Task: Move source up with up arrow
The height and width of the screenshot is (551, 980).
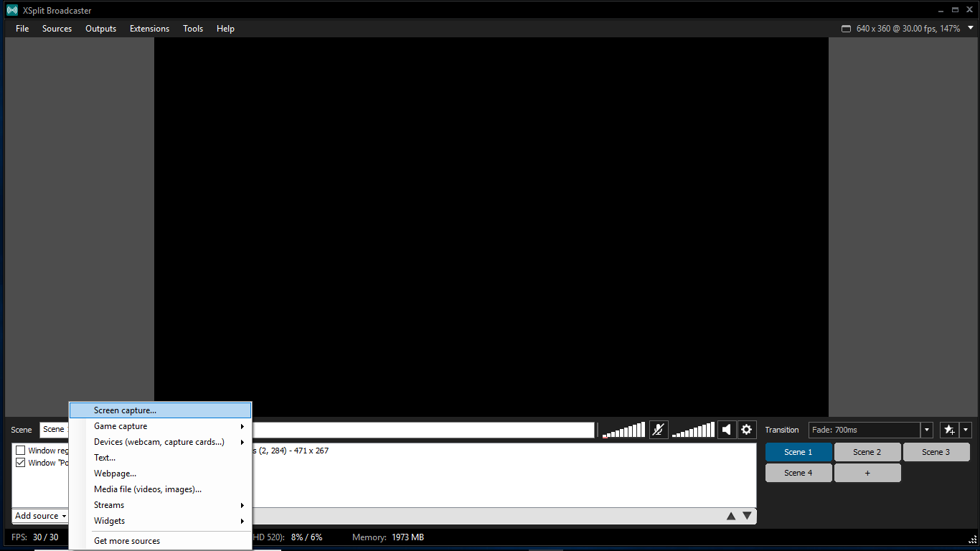Action: (x=731, y=516)
